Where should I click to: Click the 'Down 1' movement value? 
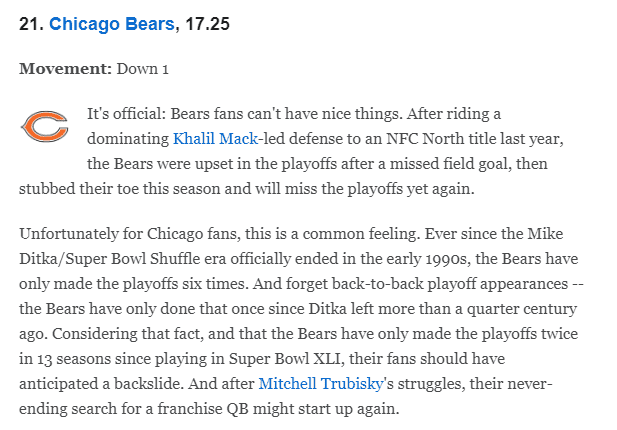click(x=143, y=69)
